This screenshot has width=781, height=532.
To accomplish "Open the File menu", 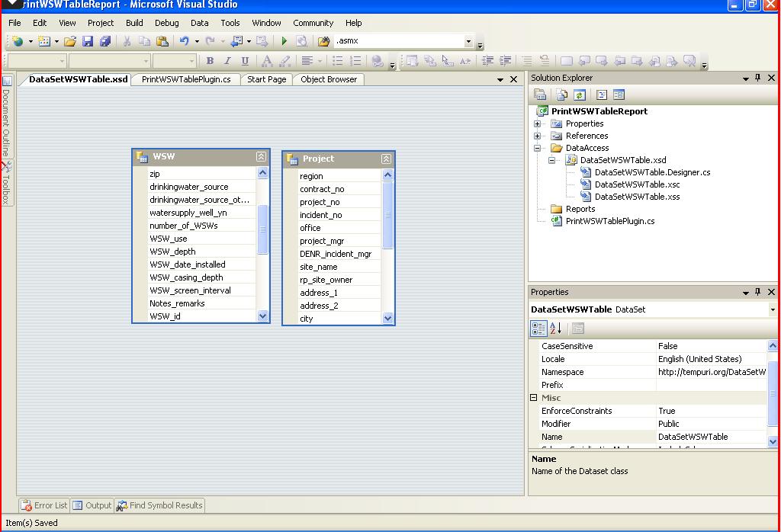I will tap(15, 23).
